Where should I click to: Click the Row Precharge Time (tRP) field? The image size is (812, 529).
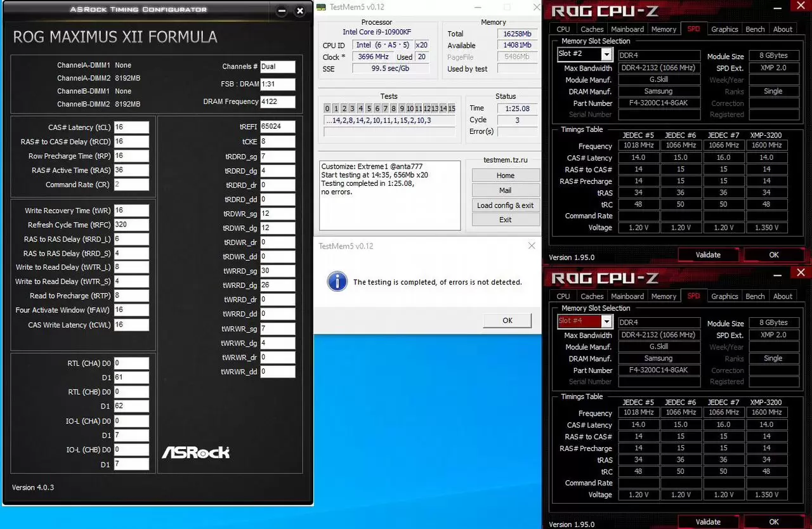coord(131,156)
